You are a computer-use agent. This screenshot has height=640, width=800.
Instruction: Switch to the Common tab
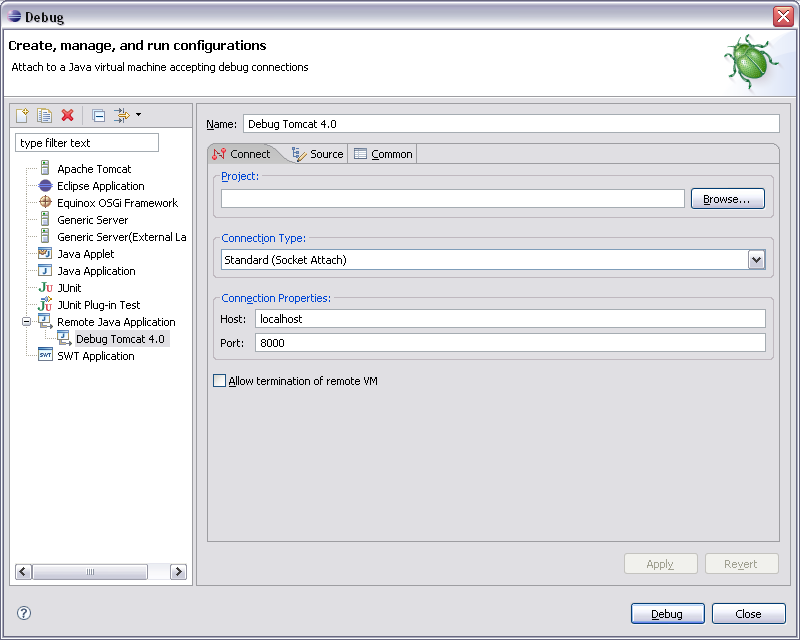383,154
